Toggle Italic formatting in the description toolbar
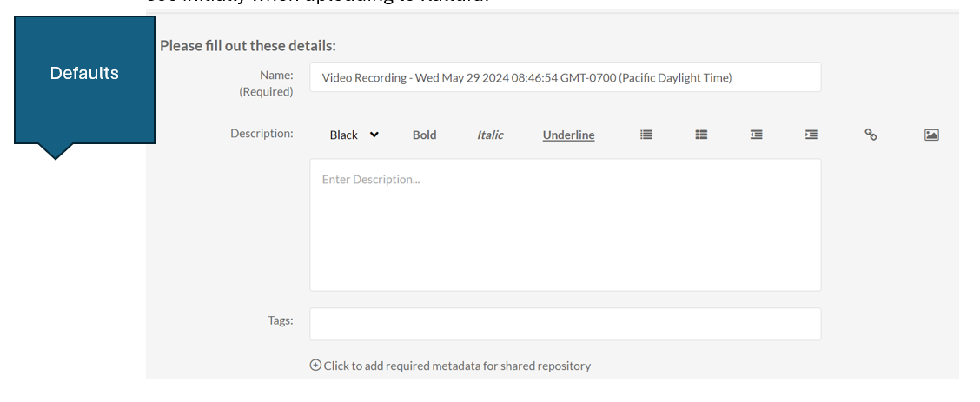Screen dimensions: 980x402 click(x=490, y=135)
